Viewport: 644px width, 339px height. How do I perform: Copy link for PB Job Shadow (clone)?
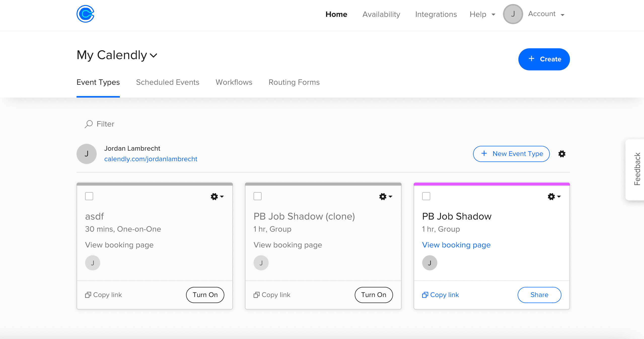point(272,295)
